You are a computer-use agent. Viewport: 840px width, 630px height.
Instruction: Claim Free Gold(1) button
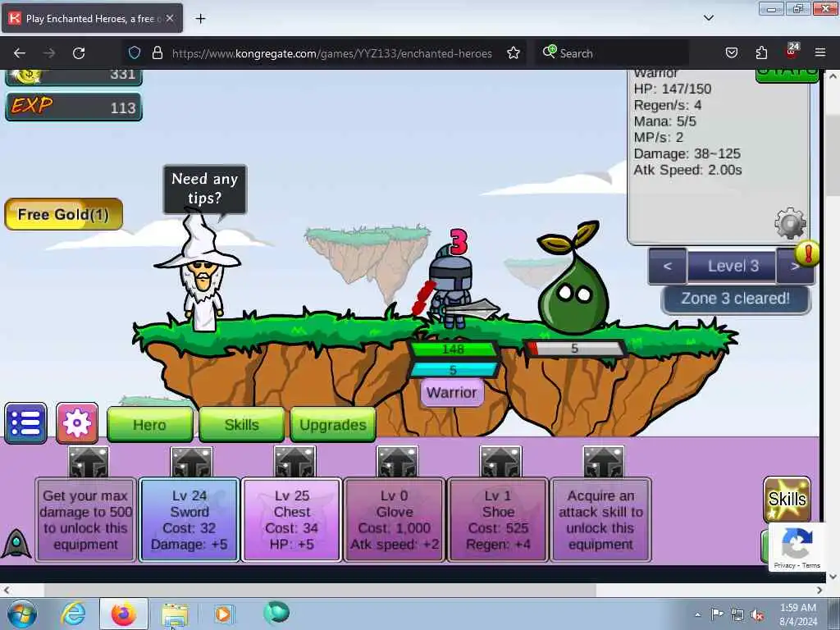click(64, 214)
